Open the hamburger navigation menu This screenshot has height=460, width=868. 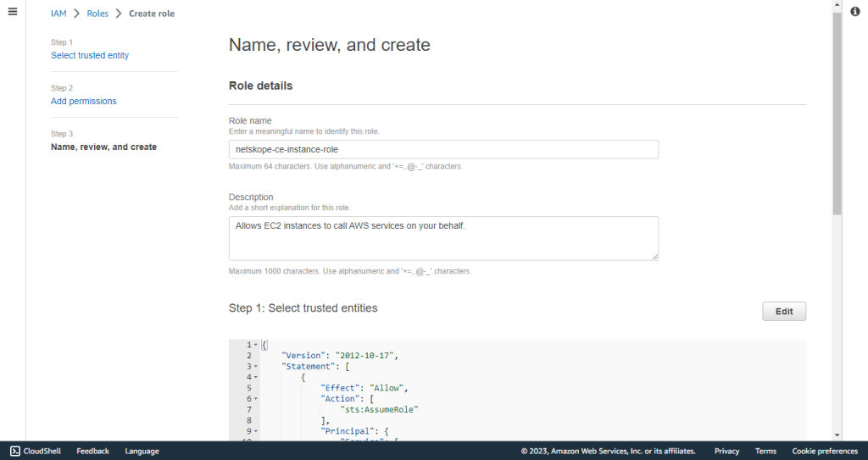click(x=13, y=12)
